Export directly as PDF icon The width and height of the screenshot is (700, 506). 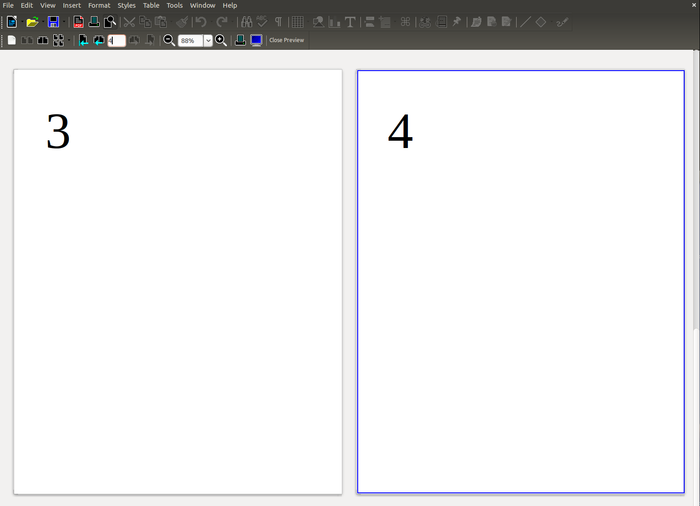coord(78,22)
